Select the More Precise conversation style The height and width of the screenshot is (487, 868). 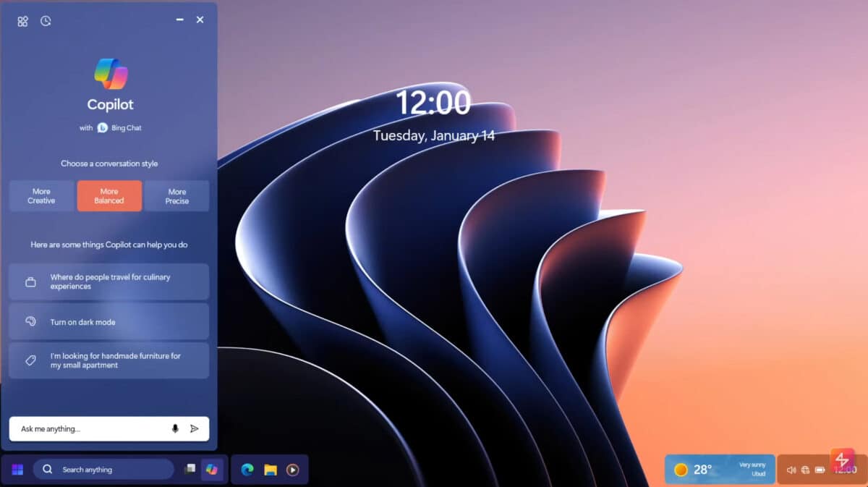point(177,195)
